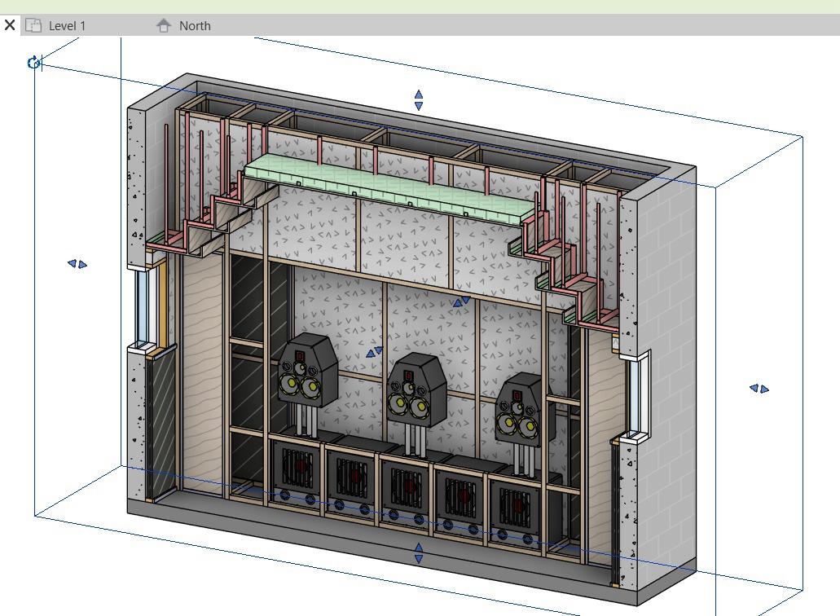This screenshot has height=616, width=840.
Task: Close the current view tab
Action: [x=10, y=25]
